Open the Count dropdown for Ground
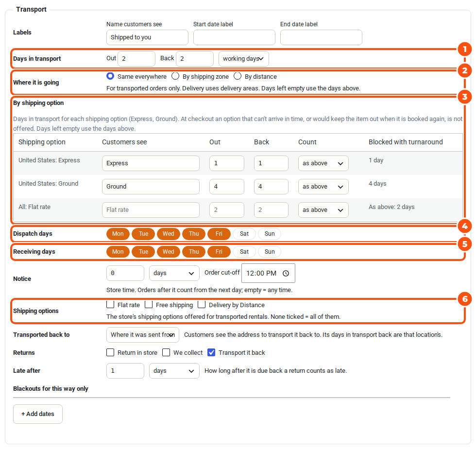This screenshot has width=476, height=452. click(x=323, y=187)
